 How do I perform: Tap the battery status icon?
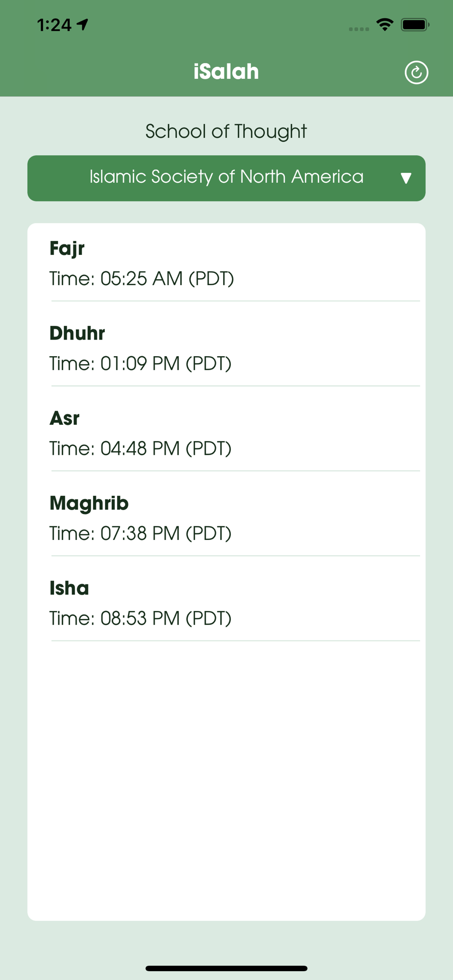point(415,24)
